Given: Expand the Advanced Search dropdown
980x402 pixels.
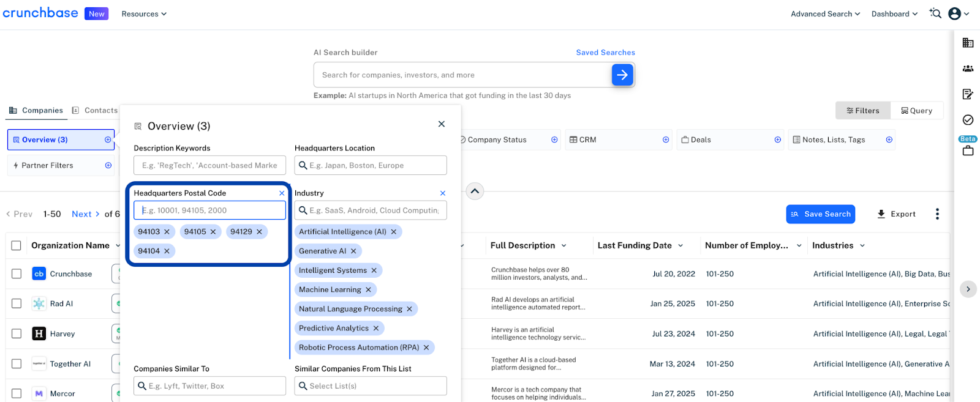Looking at the screenshot, I should tap(826, 14).
